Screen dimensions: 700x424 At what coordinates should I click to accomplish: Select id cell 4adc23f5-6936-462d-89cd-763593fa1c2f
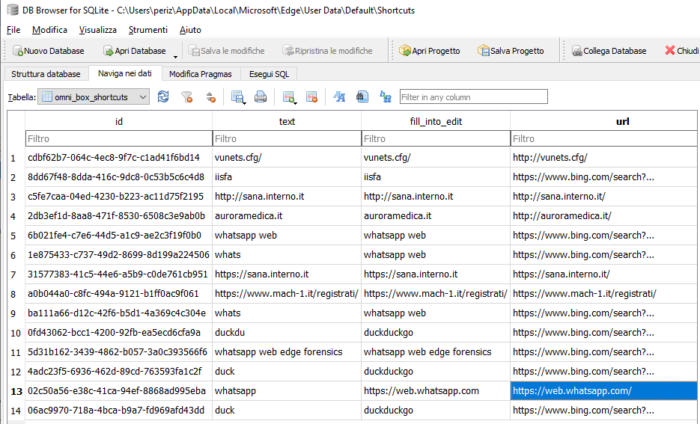119,371
